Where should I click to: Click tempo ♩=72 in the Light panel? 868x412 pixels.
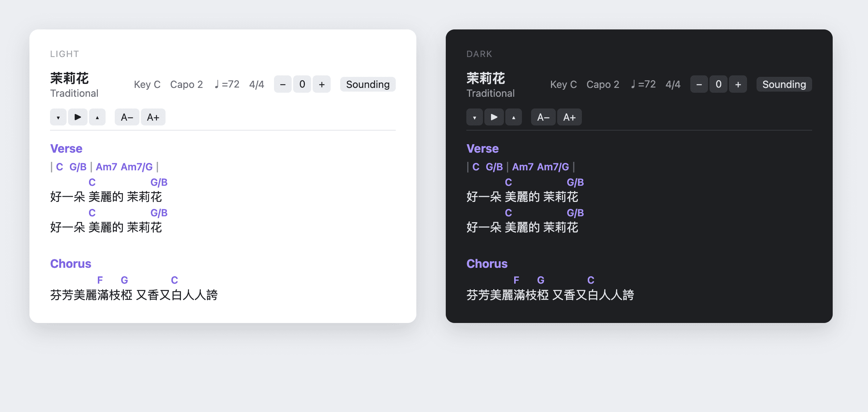coord(227,84)
